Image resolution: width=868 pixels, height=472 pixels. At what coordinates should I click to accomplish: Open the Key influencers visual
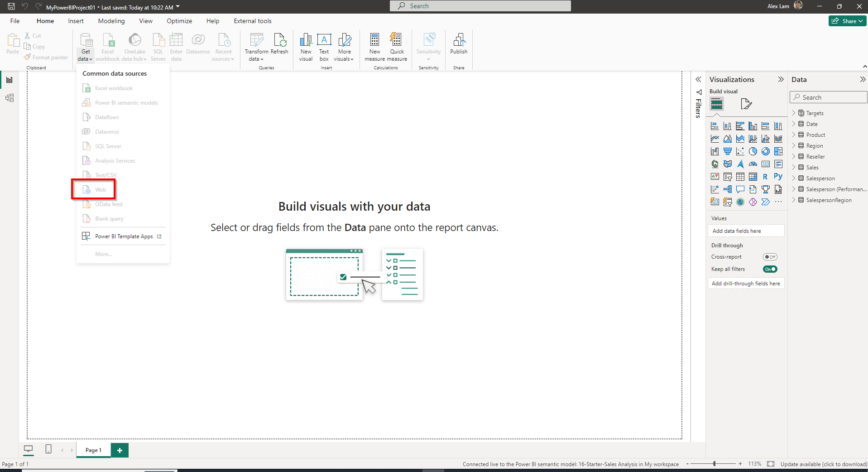point(715,189)
